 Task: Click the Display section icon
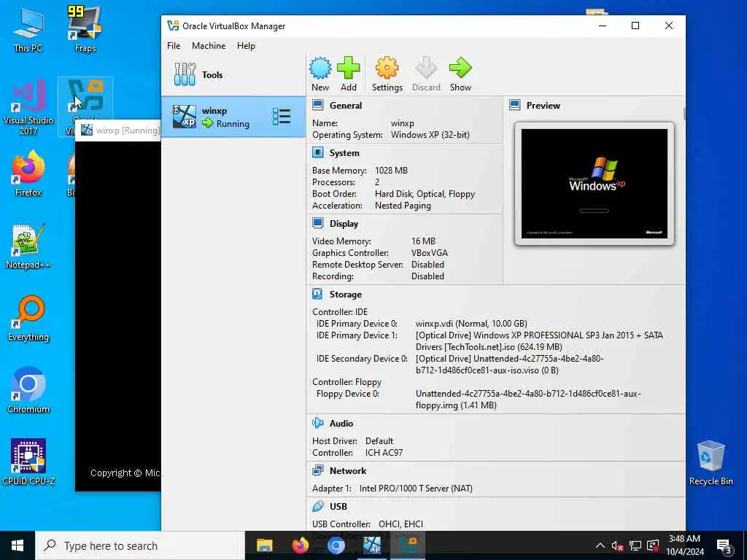[318, 223]
